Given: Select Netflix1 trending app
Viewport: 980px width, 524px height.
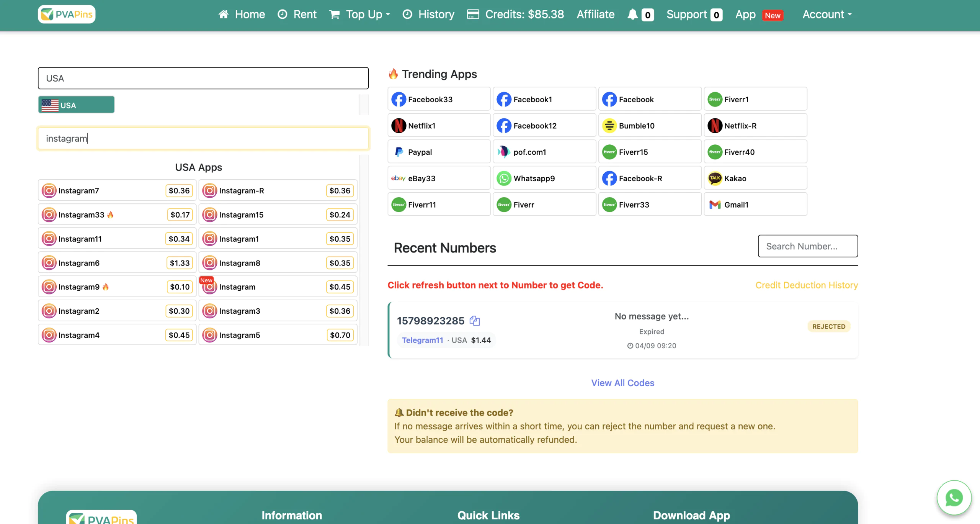Looking at the screenshot, I should [x=439, y=126].
